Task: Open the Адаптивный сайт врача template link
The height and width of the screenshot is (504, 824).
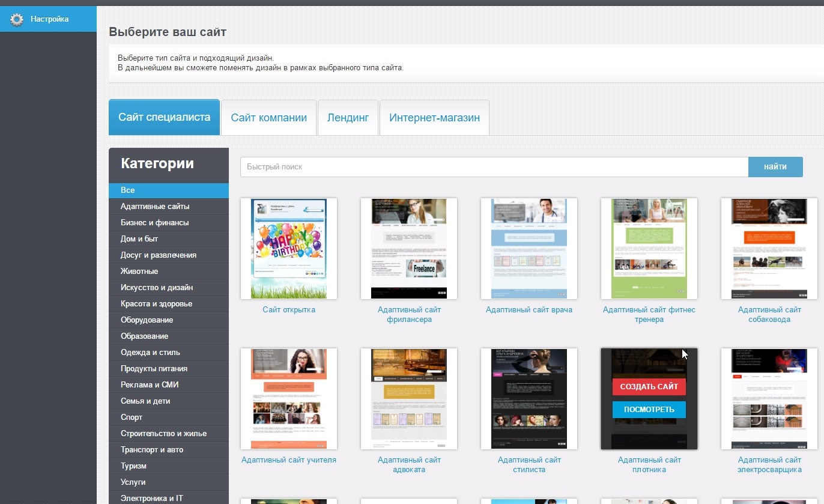Action: (529, 309)
